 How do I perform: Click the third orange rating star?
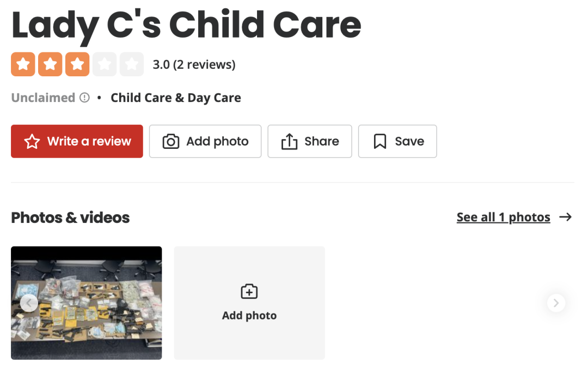pyautogui.click(x=77, y=64)
